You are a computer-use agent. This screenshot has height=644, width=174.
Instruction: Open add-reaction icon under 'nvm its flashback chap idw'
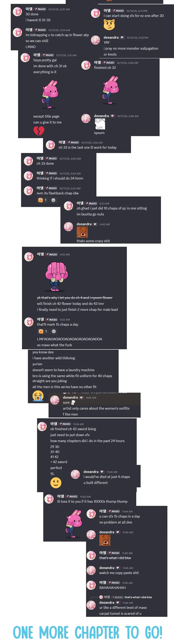pyautogui.click(x=53, y=200)
